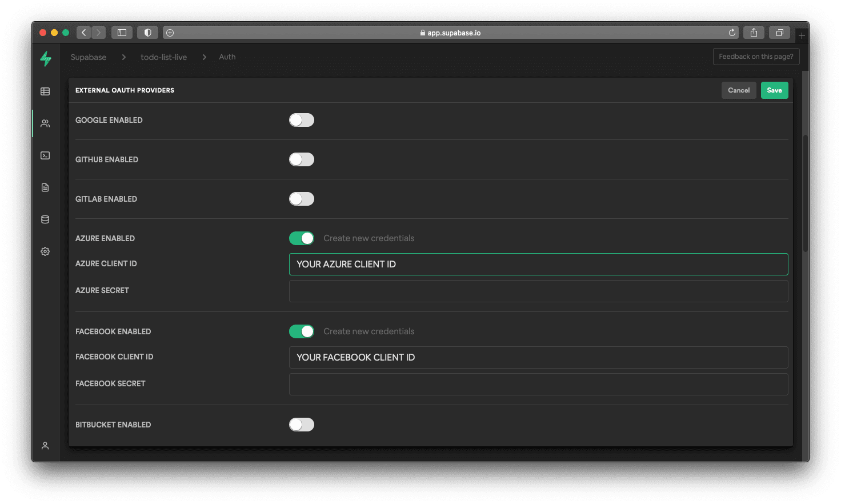Click the browser share icon

tap(754, 33)
